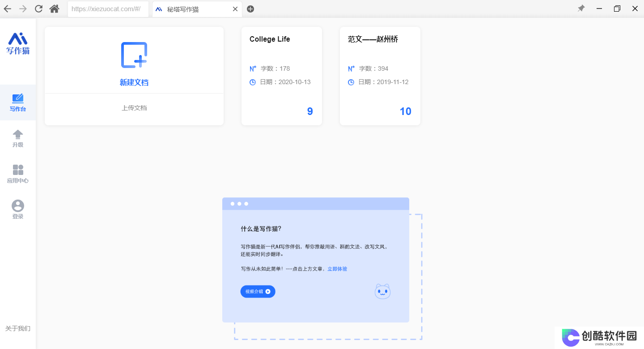Click the cat mascot face icon
Screen dimensions: 644x349
coord(382,291)
